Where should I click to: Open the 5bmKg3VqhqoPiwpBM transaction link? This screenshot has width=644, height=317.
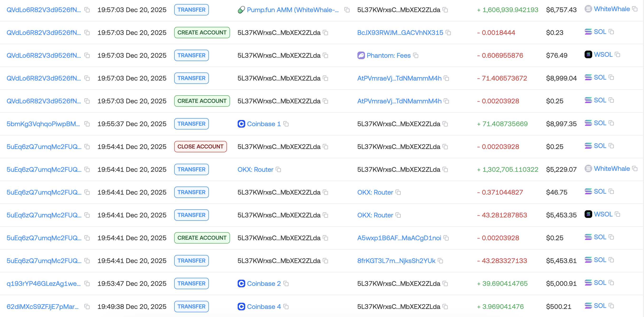tap(43, 124)
